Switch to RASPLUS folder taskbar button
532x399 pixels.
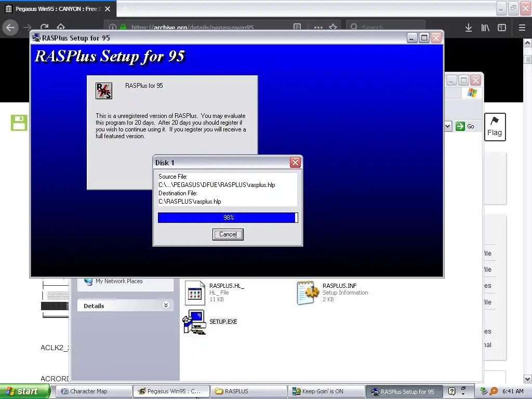pos(249,391)
